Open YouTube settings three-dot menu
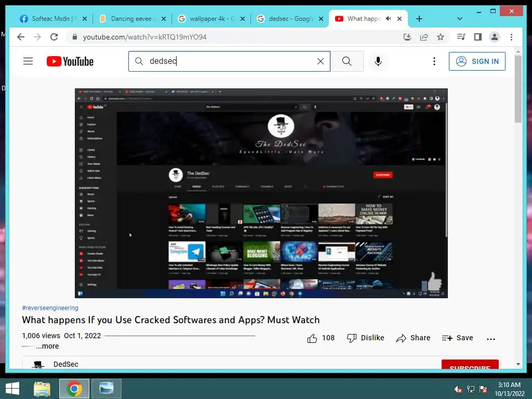The image size is (532, 399). click(x=434, y=61)
